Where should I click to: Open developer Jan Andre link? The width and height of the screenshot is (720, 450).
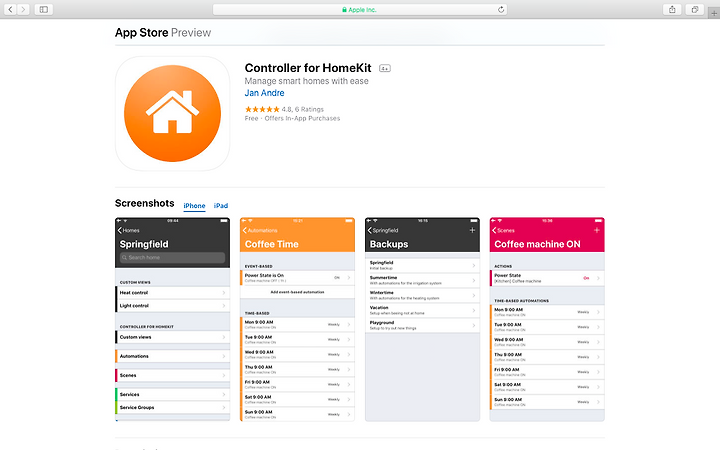point(264,93)
